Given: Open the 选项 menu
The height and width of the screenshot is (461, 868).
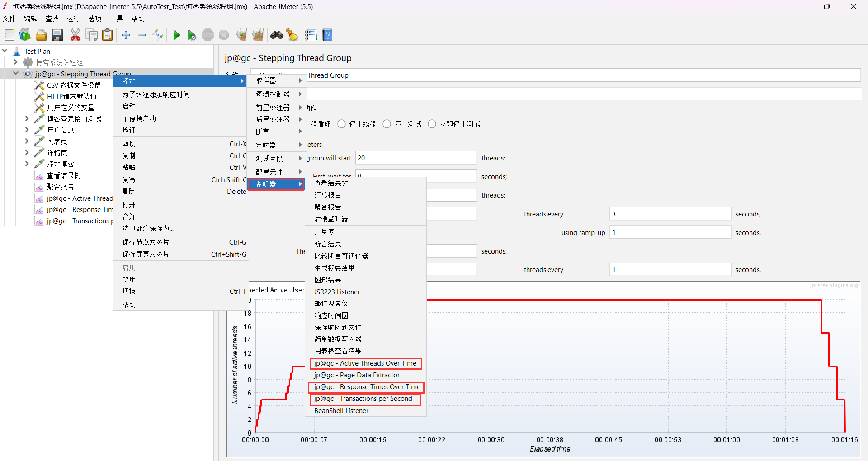Looking at the screenshot, I should [95, 19].
